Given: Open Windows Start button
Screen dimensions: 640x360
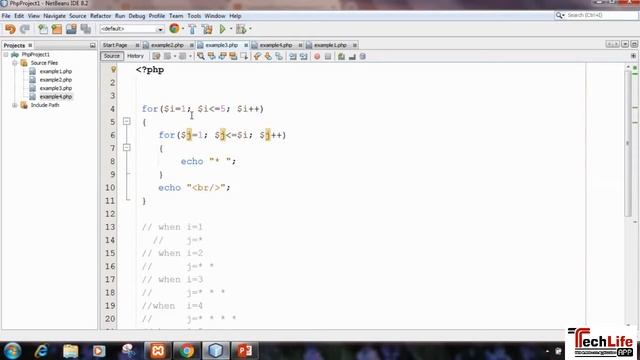Looking at the screenshot, I should point(12,351).
